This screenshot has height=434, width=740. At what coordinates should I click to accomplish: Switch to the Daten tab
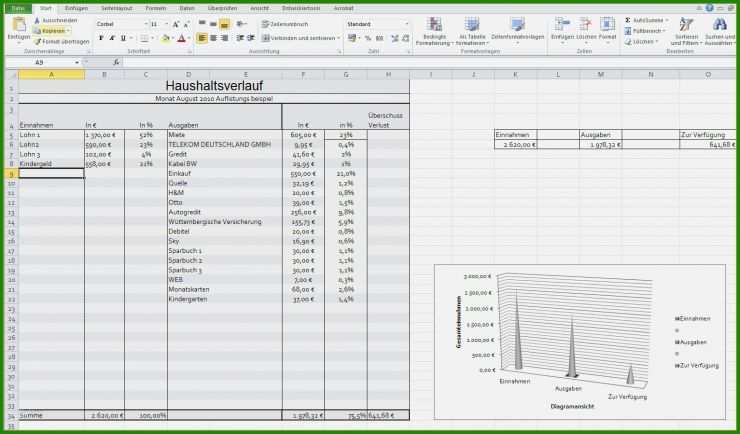[187, 8]
